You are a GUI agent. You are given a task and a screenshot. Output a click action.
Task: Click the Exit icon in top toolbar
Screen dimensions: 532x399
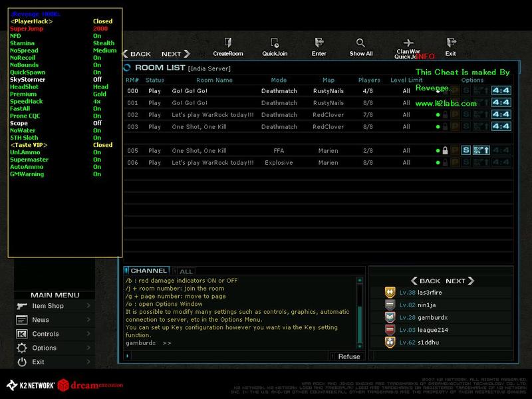pyautogui.click(x=451, y=43)
